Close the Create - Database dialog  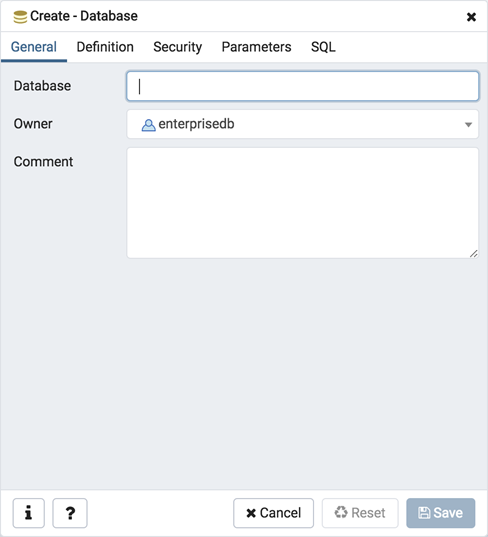tap(471, 17)
